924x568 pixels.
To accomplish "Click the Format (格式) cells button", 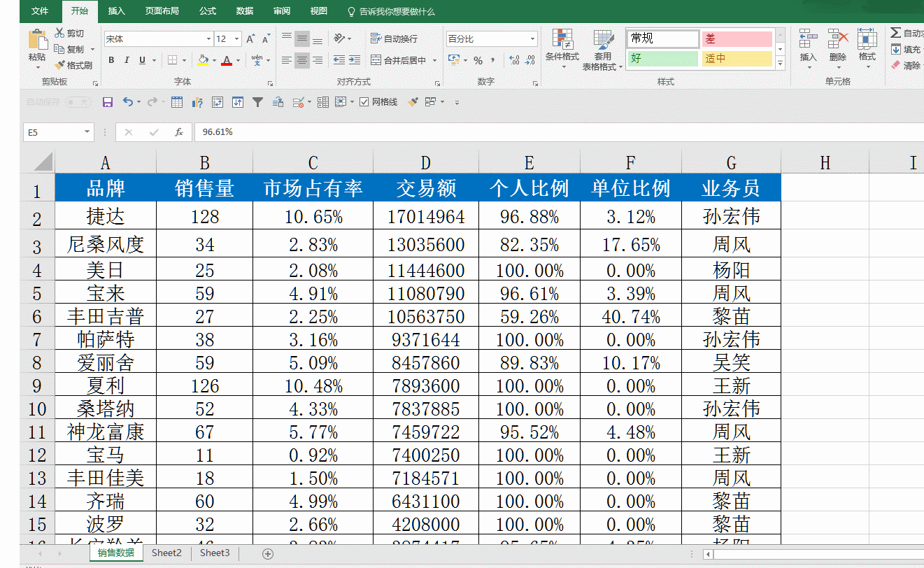I will 867,48.
